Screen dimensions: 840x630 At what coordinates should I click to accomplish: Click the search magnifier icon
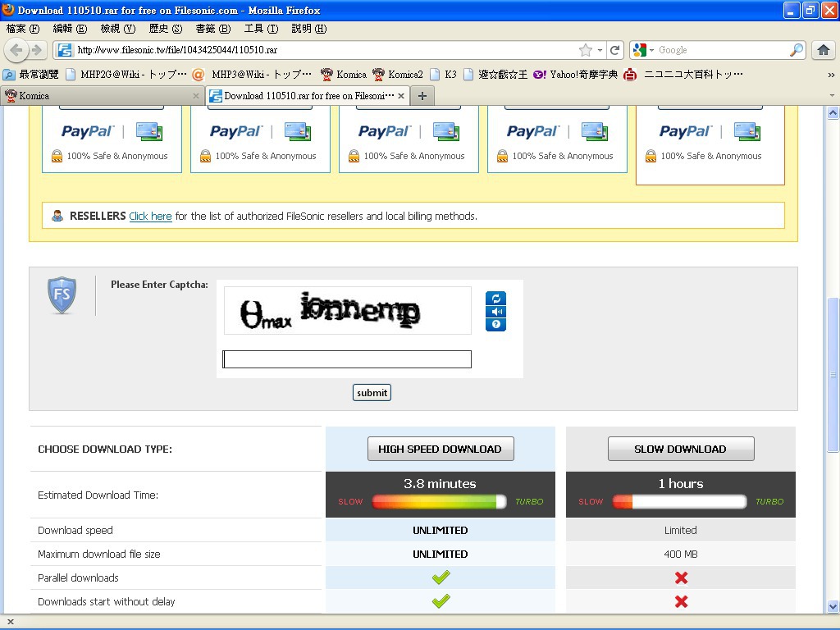pos(796,50)
